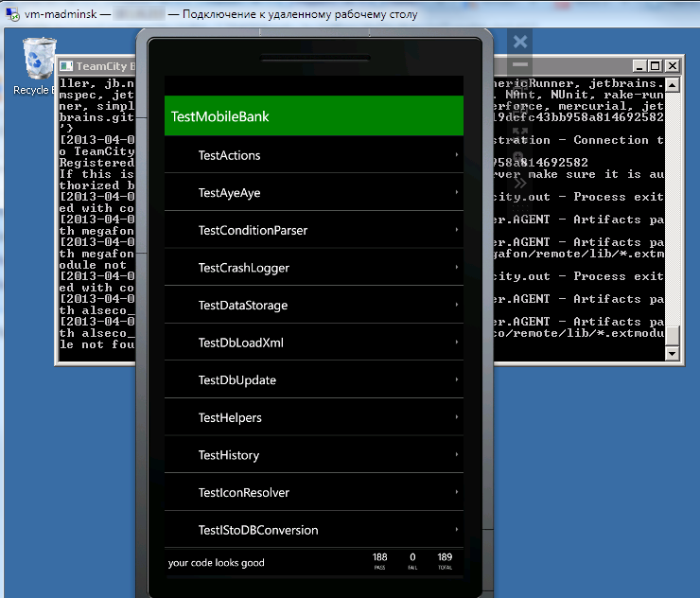The height and width of the screenshot is (598, 700).
Task: Click the phone speaker bar on the emulator
Action: (315, 58)
